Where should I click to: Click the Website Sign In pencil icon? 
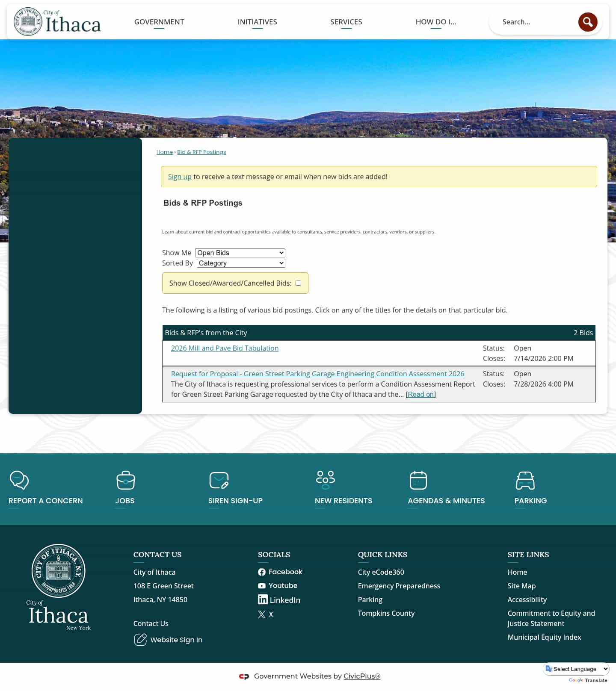140,640
